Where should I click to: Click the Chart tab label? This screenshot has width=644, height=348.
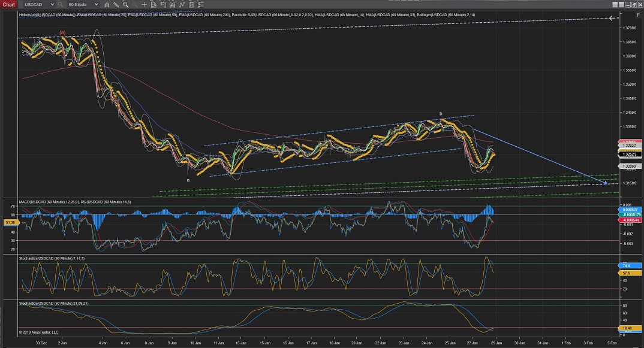click(8, 5)
